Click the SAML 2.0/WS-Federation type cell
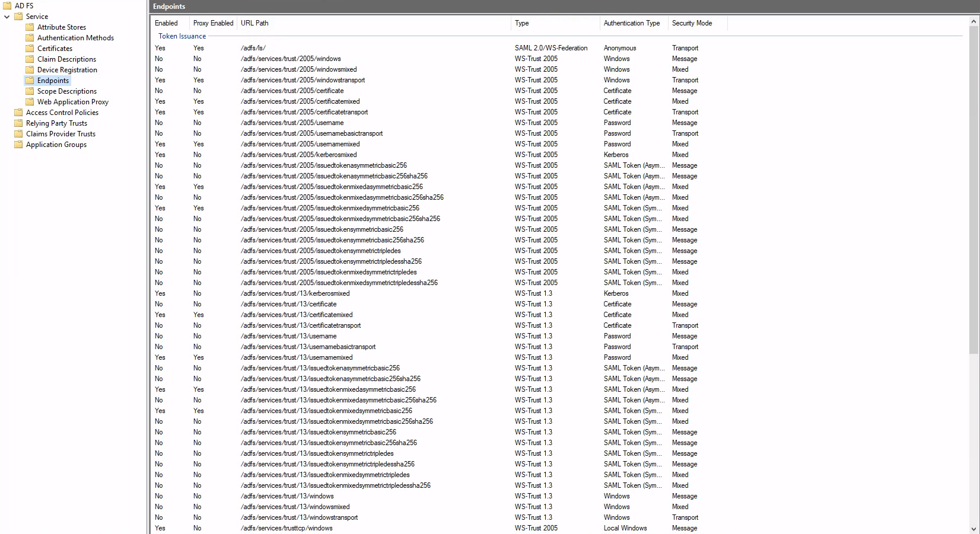This screenshot has height=534, width=980. coord(551,48)
